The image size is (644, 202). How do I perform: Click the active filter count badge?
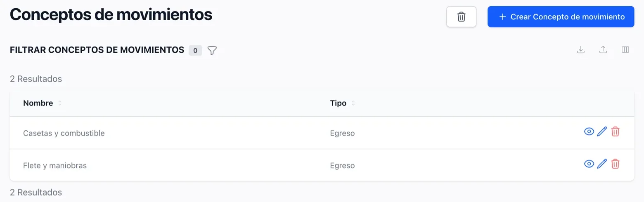coord(195,51)
